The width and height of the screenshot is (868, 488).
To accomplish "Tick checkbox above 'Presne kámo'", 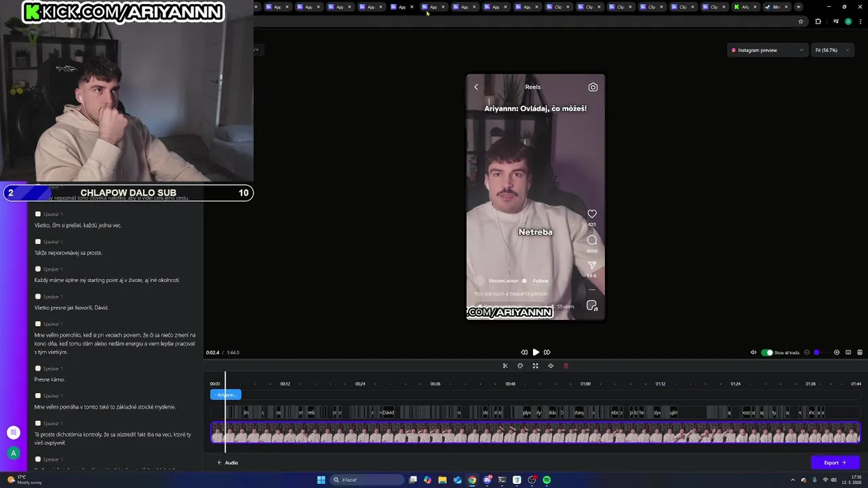I will pos(38,368).
